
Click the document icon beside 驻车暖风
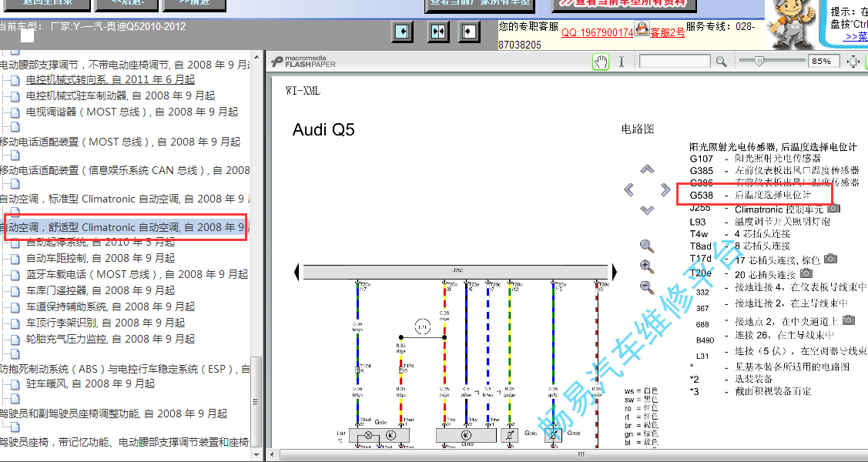click(15, 384)
